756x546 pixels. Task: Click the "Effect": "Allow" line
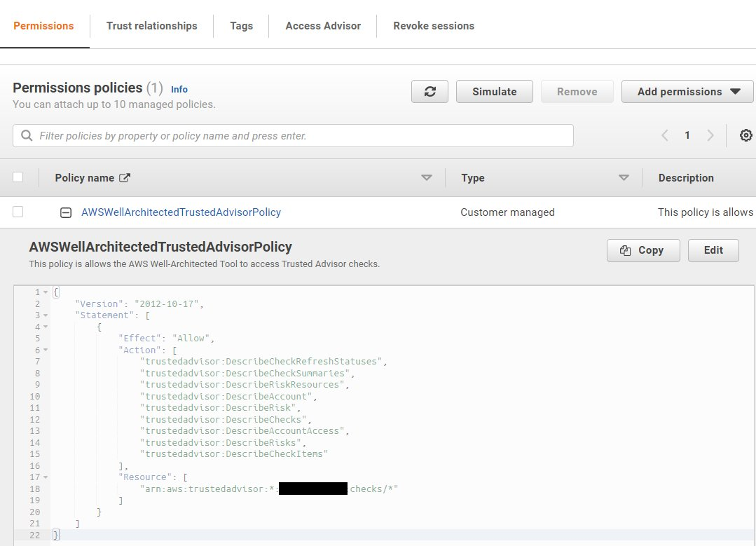[x=166, y=339]
